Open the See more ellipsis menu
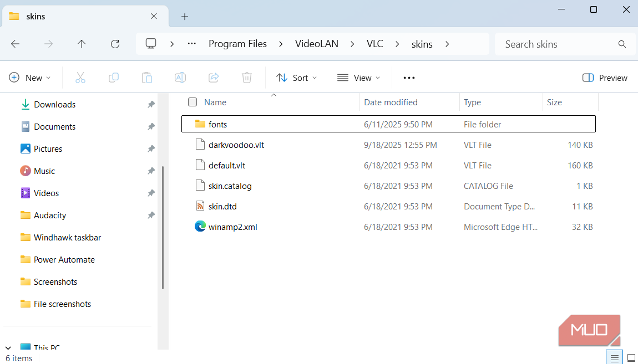Viewport: 638px width, 364px height. (x=409, y=78)
